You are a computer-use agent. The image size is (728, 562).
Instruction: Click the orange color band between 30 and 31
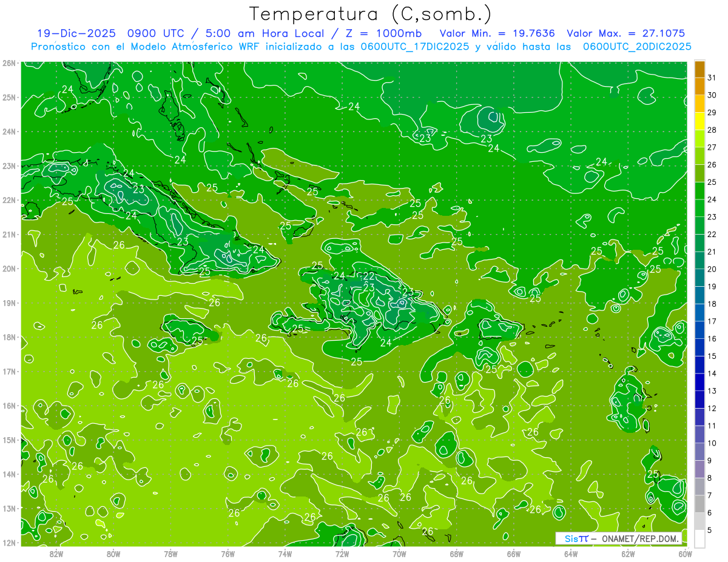pyautogui.click(x=699, y=85)
